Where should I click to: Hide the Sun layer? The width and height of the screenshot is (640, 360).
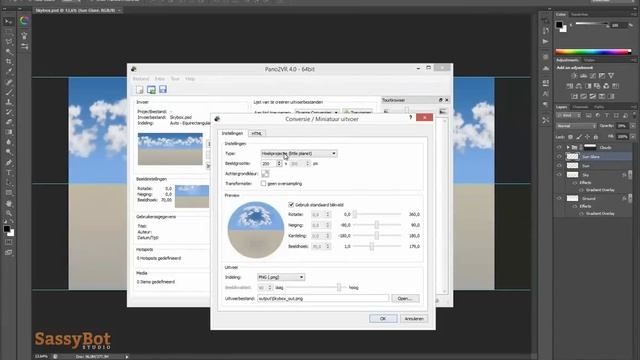[559, 165]
